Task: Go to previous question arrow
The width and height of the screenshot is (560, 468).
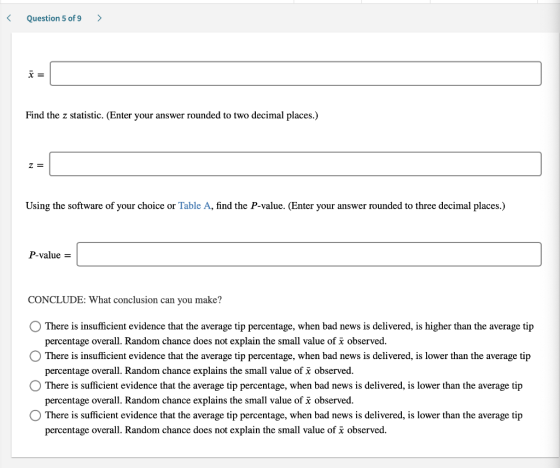Action: click(9, 18)
